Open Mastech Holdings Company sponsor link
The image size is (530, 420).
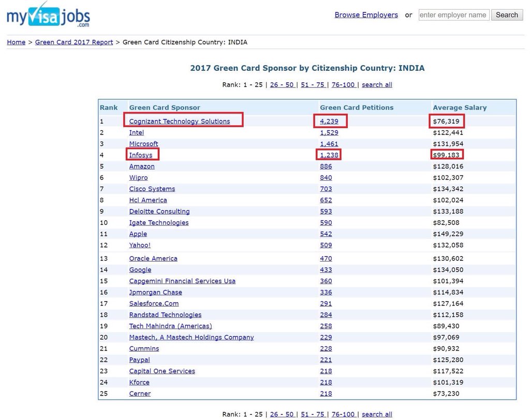point(192,337)
